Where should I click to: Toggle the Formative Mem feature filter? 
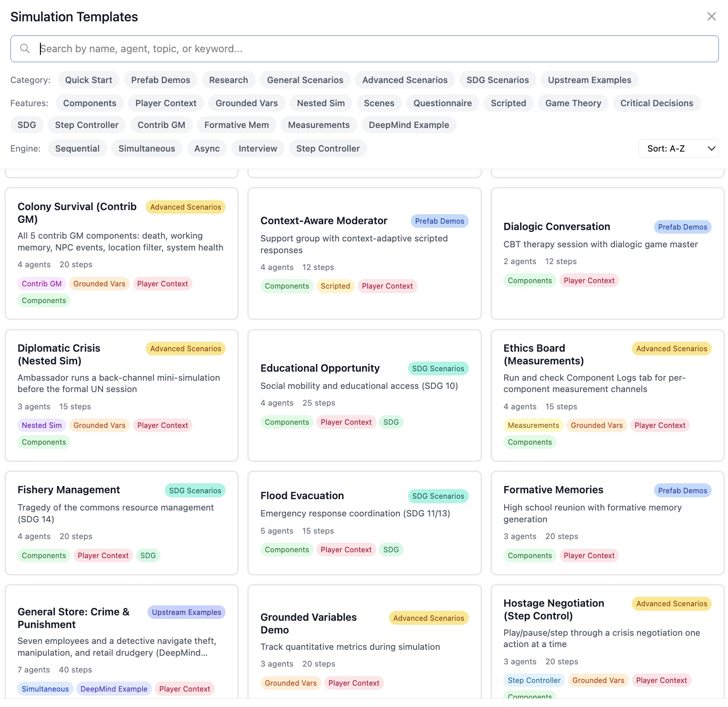(x=236, y=125)
